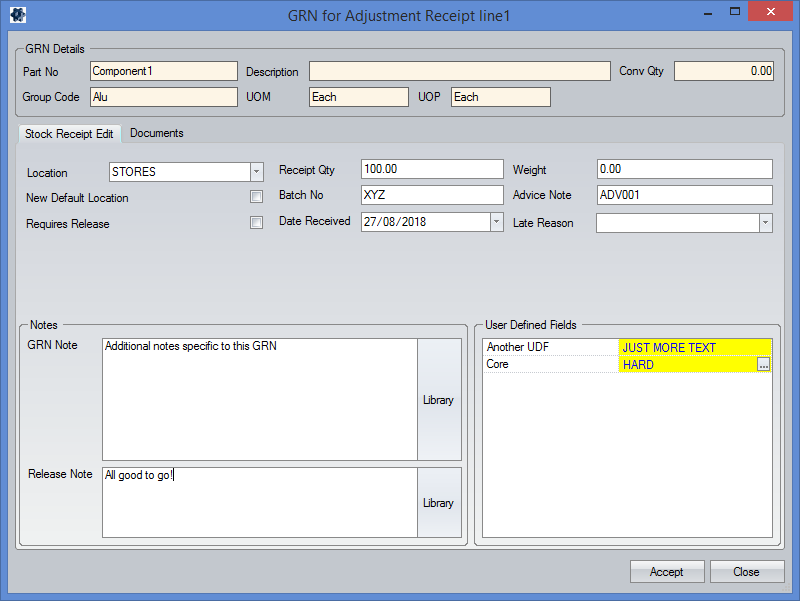Toggle the New Default Location checkbox

(x=256, y=197)
